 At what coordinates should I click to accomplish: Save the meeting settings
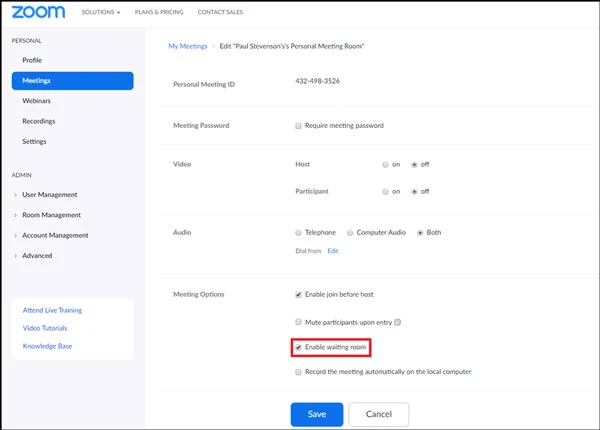(316, 413)
